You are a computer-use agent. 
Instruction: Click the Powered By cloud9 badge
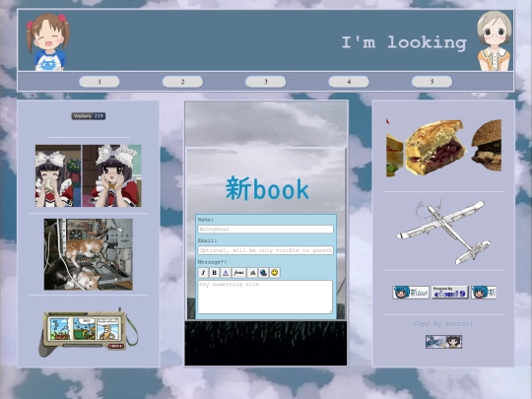click(x=450, y=293)
